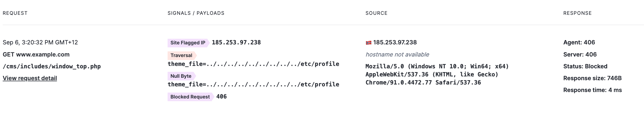Click the GET www.example.com request line
This screenshot has height=120, width=644.
(36, 55)
